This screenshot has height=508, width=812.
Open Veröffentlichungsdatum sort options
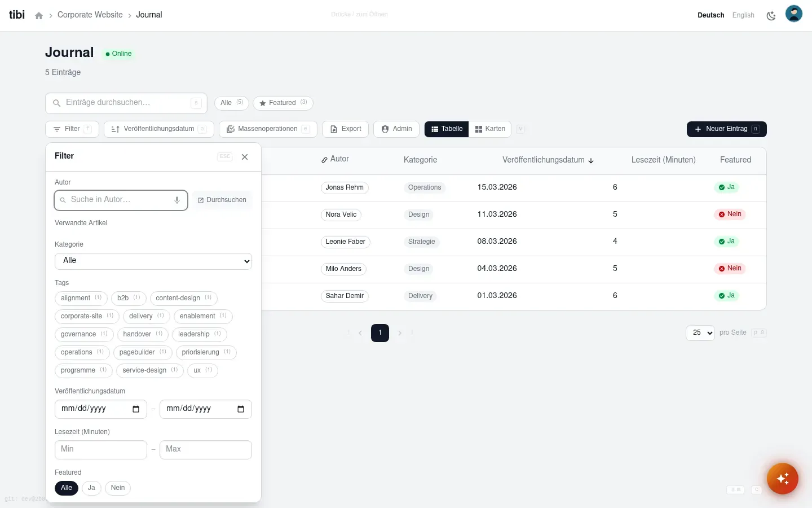pos(159,129)
